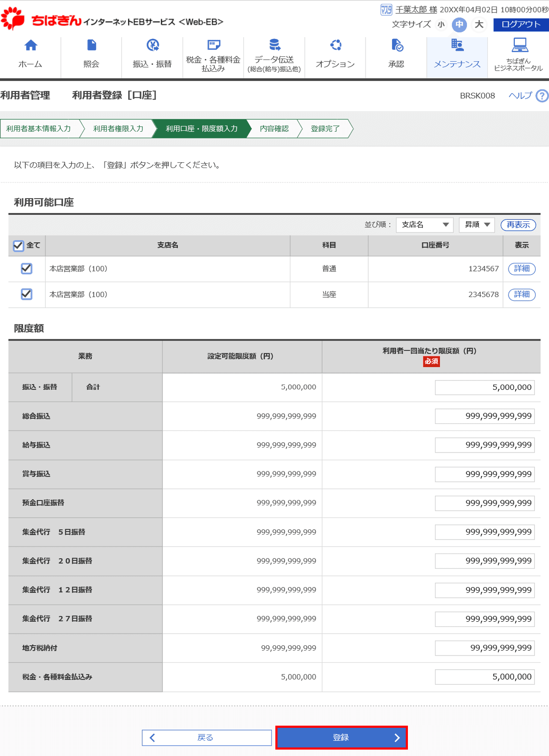Viewport: 549px width, 756px height.
Task: Uncheck the 普通 account 1234567 checkbox
Action: [27, 268]
